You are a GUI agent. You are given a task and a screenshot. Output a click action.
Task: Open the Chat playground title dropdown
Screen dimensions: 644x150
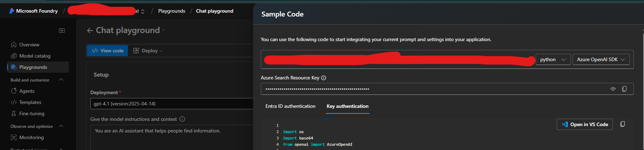(x=163, y=31)
